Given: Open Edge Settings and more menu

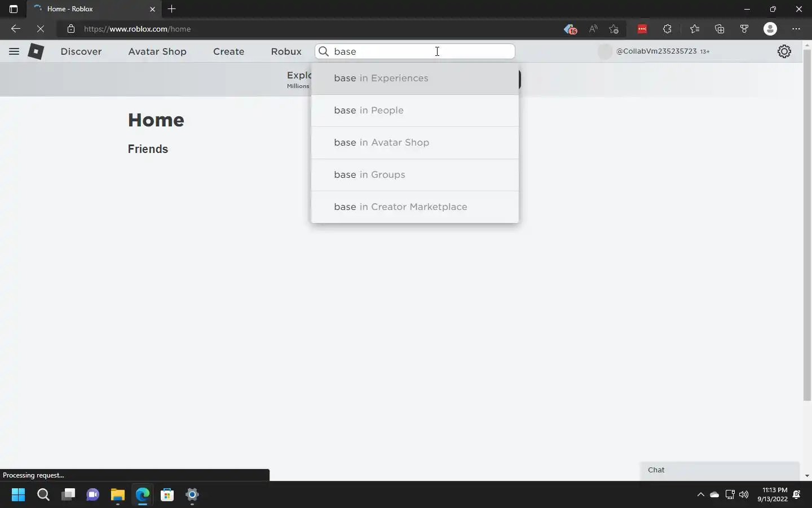Looking at the screenshot, I should coord(796,29).
